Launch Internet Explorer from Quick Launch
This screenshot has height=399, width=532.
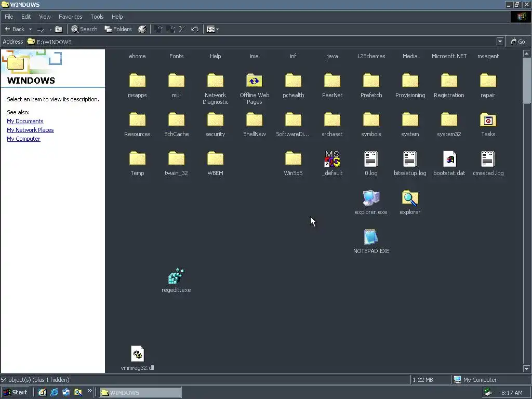54,393
